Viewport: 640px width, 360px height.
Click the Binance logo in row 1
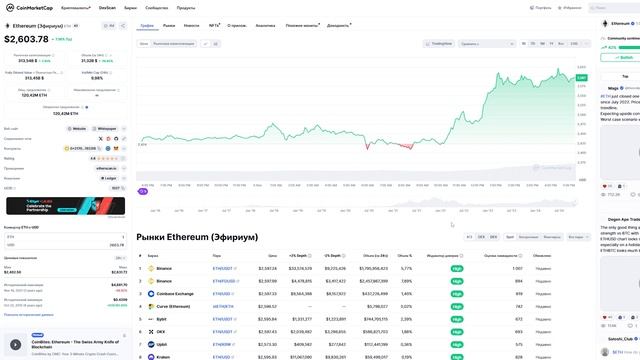[x=151, y=269]
